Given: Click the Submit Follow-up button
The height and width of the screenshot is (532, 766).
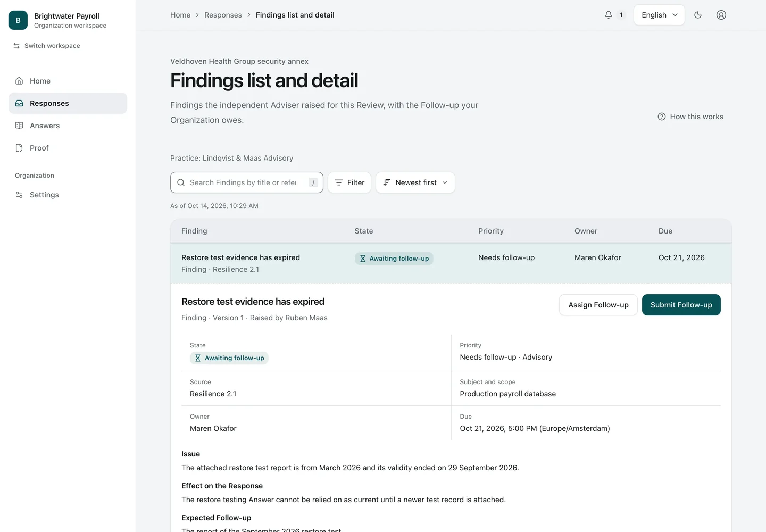Looking at the screenshot, I should pyautogui.click(x=681, y=305).
